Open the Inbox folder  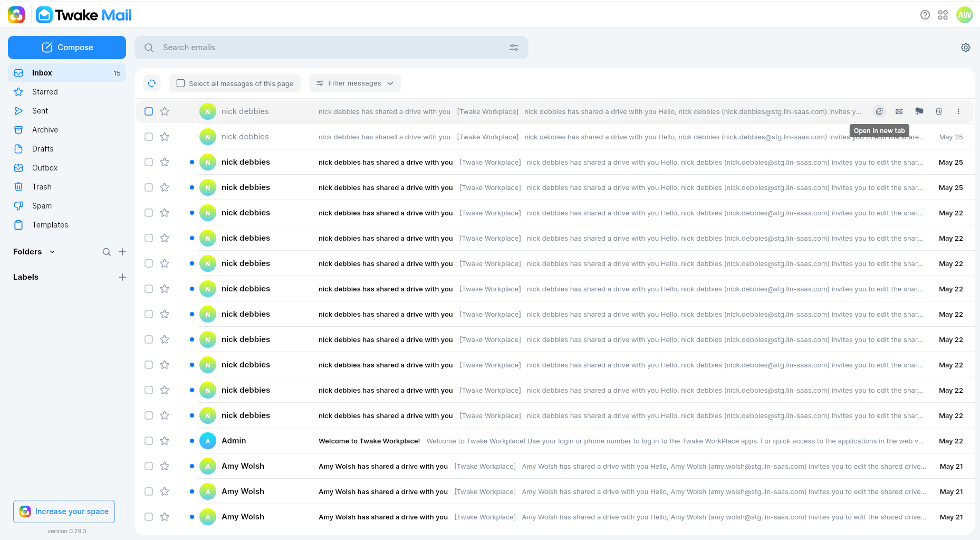pyautogui.click(x=67, y=73)
